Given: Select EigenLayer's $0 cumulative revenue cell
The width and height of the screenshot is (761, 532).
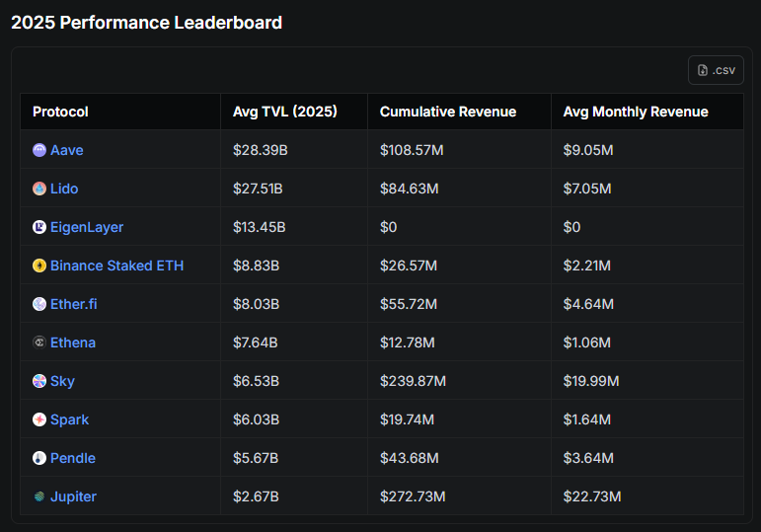Looking at the screenshot, I should (459, 227).
